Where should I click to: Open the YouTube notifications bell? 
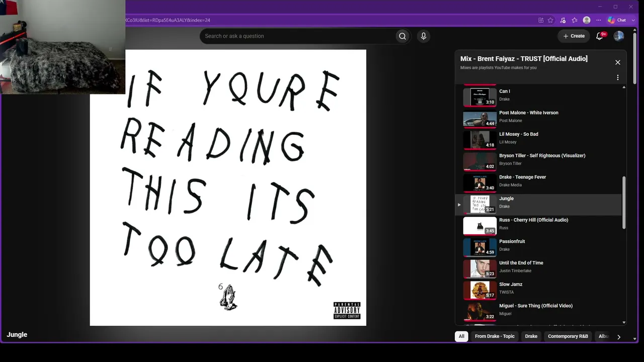tap(600, 36)
